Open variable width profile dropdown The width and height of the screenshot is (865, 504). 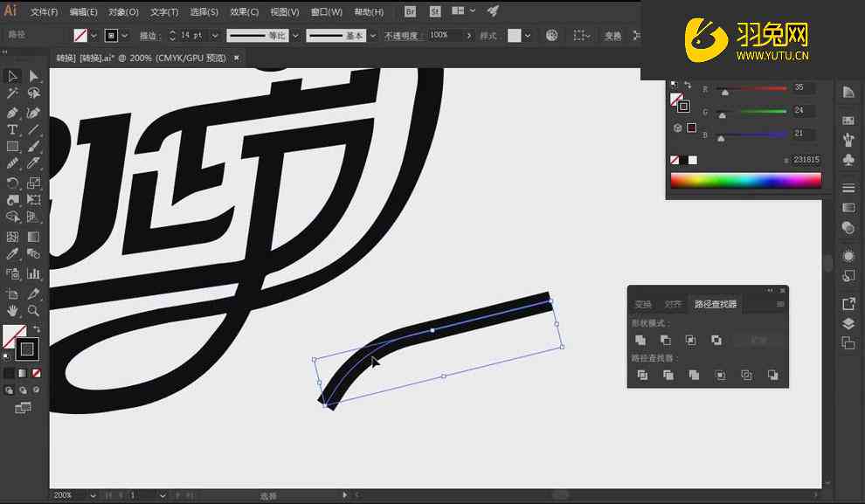click(295, 35)
